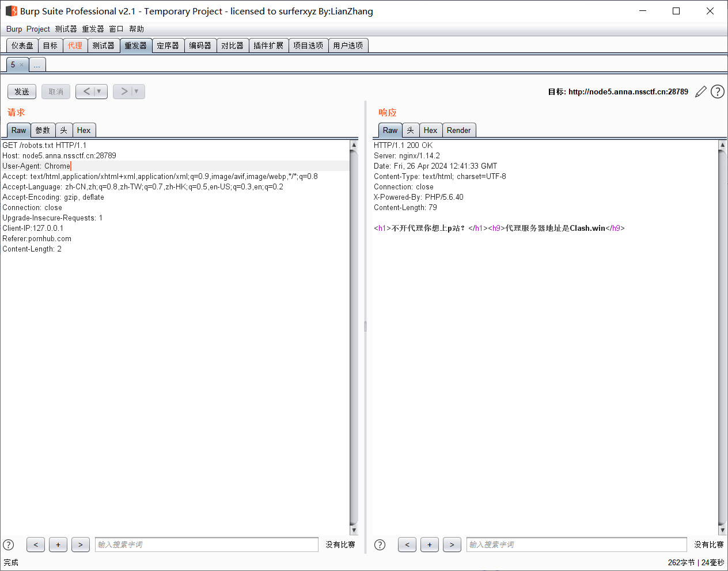Image resolution: width=728 pixels, height=571 pixels.
Task: Click the panel divider between request and response
Action: coord(365,326)
